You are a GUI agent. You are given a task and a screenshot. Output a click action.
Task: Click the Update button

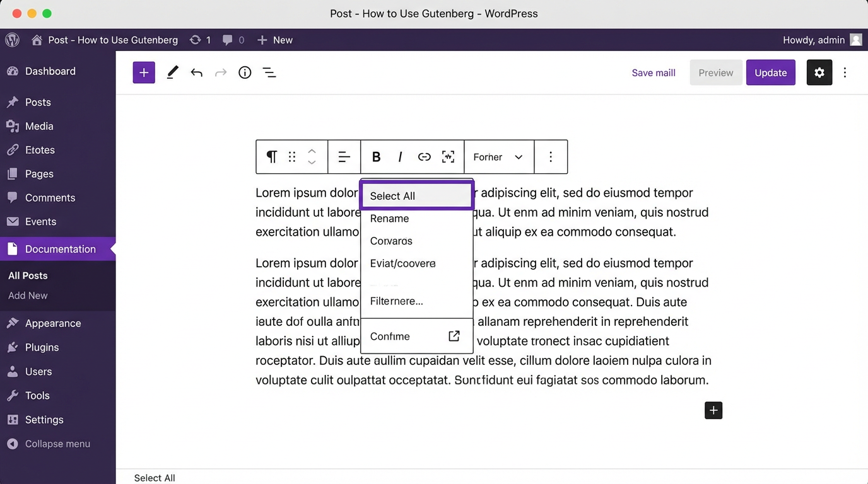(x=770, y=72)
